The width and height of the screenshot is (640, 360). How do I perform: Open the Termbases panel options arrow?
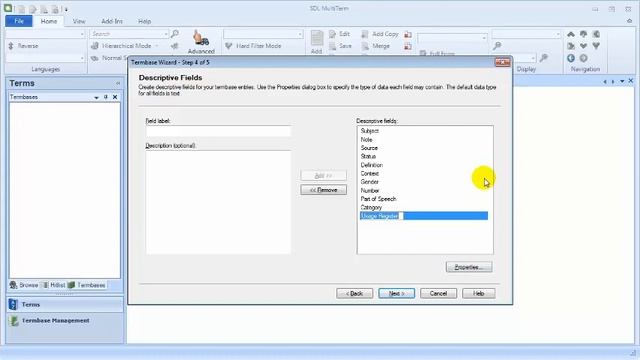click(x=96, y=97)
